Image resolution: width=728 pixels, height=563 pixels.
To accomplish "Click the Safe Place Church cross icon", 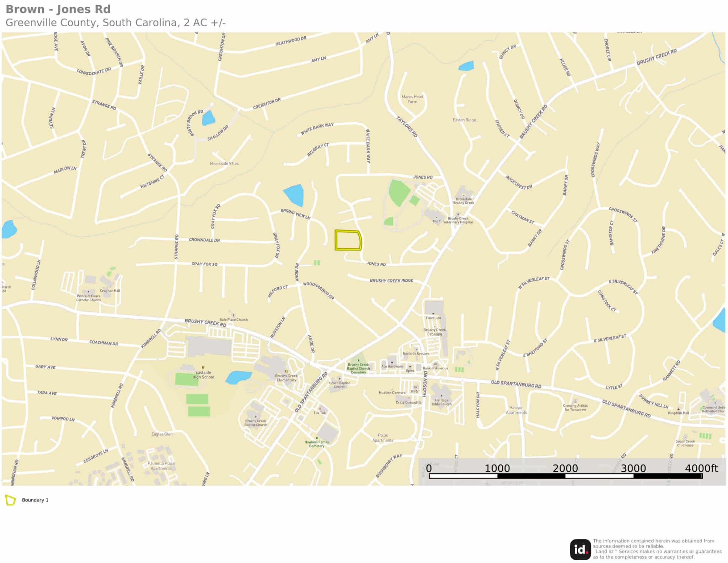I will point(234,315).
